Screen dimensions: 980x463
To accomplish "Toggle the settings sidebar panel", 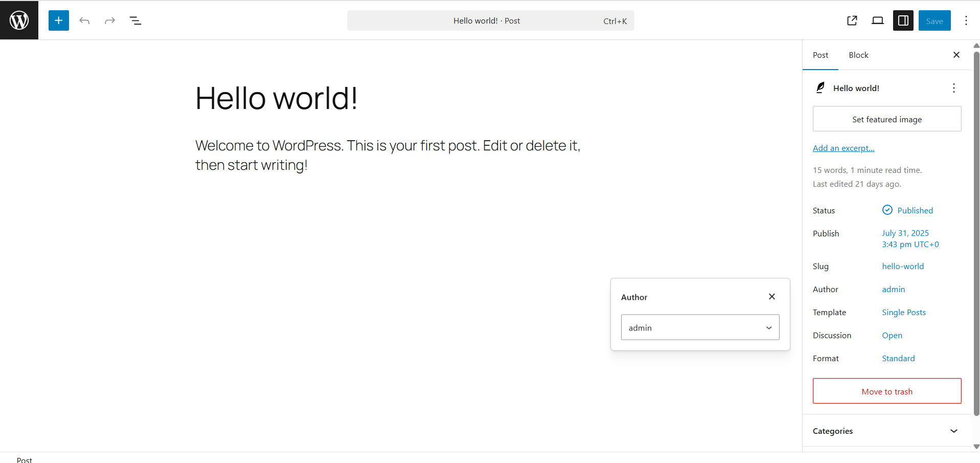I will [903, 20].
